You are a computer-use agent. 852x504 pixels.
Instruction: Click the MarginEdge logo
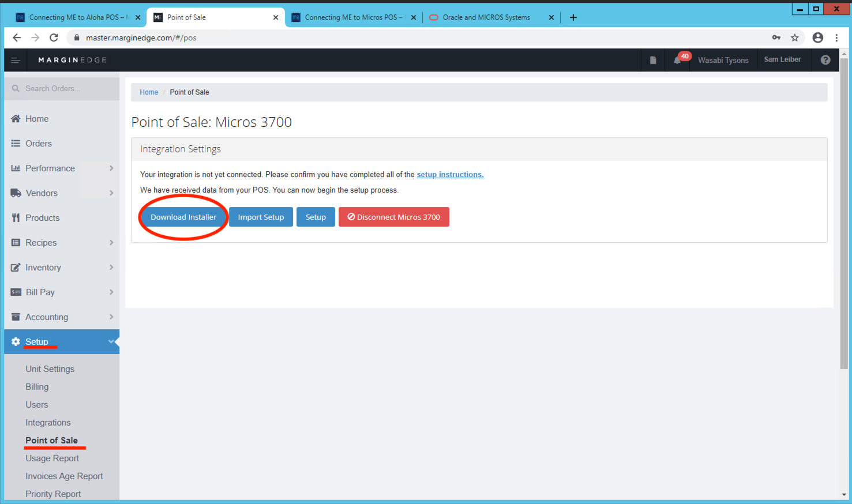click(72, 60)
